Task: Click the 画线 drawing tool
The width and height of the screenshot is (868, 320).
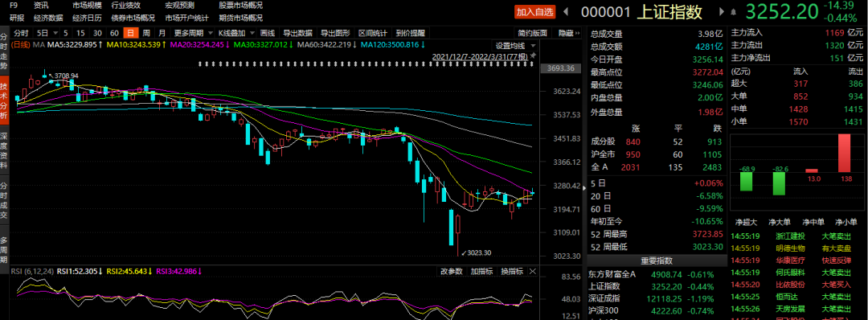Action: click(x=268, y=33)
